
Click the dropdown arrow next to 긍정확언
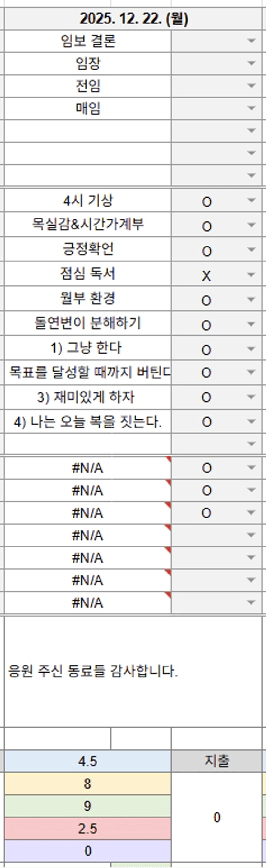click(251, 250)
